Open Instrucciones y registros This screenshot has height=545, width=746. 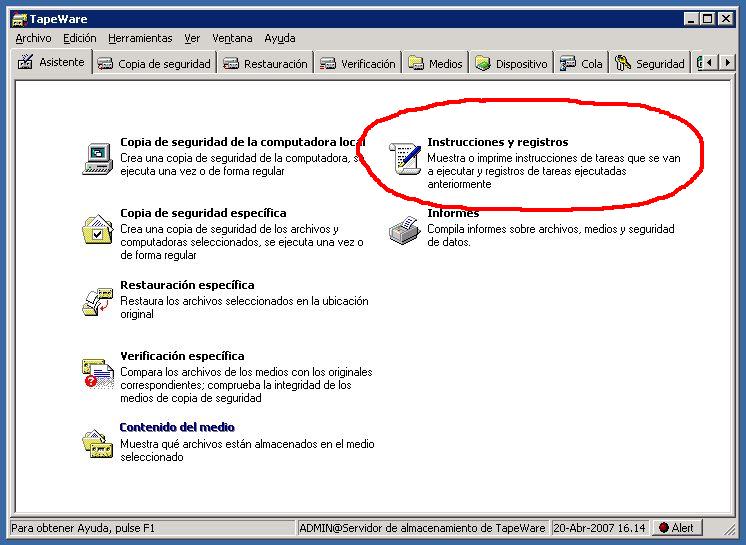click(x=498, y=142)
